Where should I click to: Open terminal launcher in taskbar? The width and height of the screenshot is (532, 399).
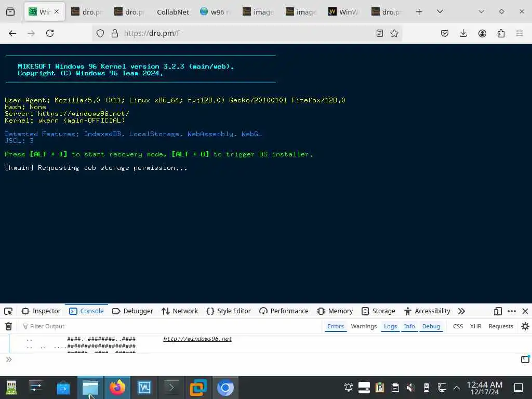[171, 388]
